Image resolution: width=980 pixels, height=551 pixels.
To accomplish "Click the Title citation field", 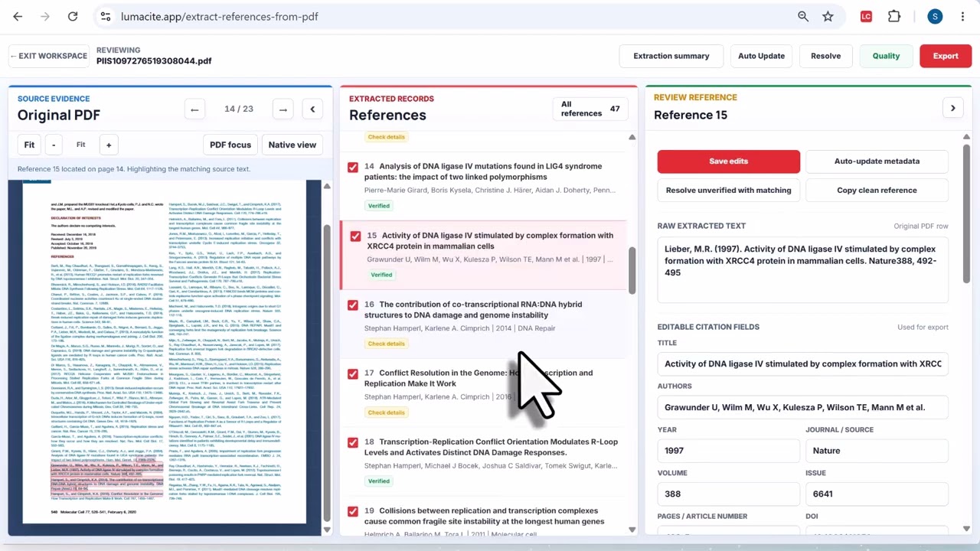I will click(x=802, y=364).
